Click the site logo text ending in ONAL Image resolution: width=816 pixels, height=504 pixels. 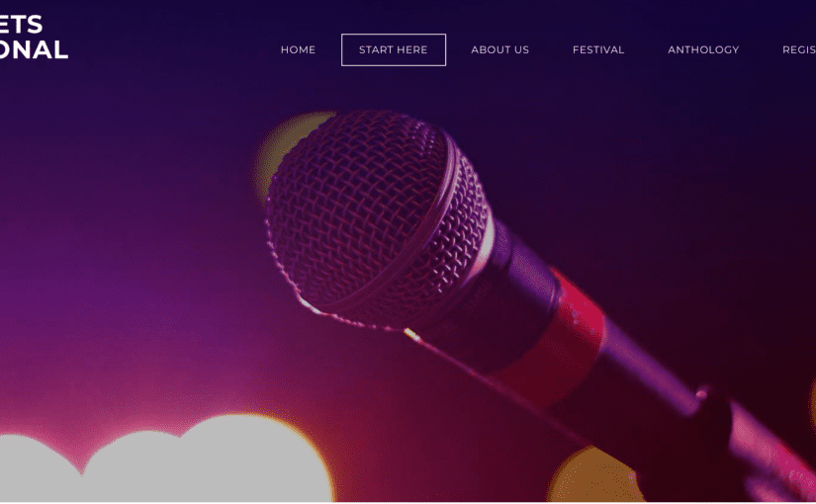tap(34, 50)
